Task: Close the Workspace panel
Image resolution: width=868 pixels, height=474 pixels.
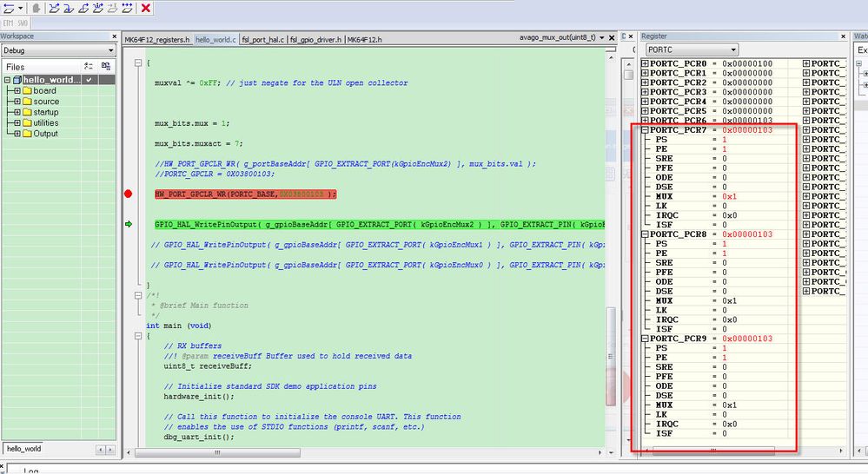Action: pyautogui.click(x=114, y=36)
